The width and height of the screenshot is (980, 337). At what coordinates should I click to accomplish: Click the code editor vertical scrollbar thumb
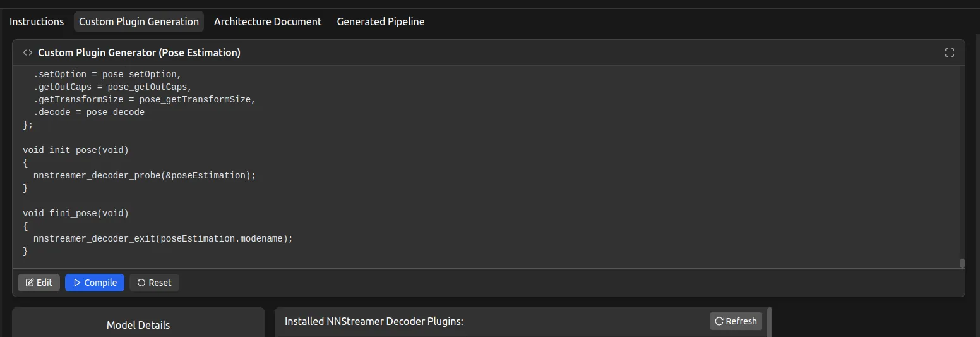pos(962,263)
